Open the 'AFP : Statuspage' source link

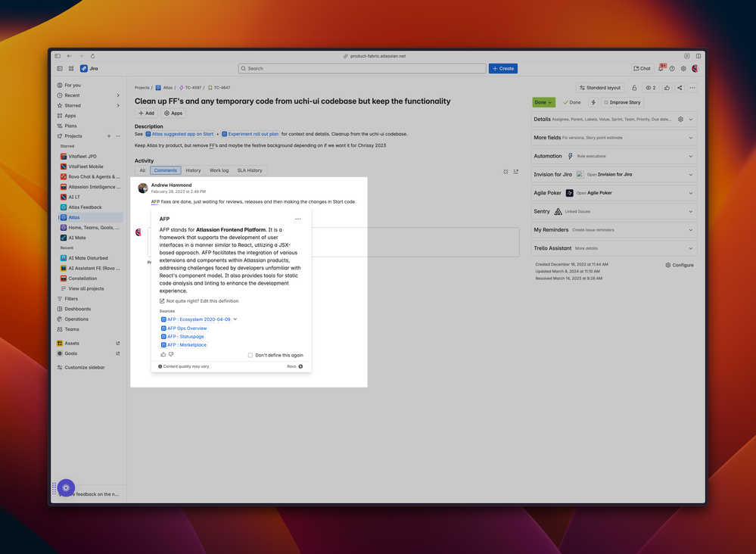pos(182,337)
